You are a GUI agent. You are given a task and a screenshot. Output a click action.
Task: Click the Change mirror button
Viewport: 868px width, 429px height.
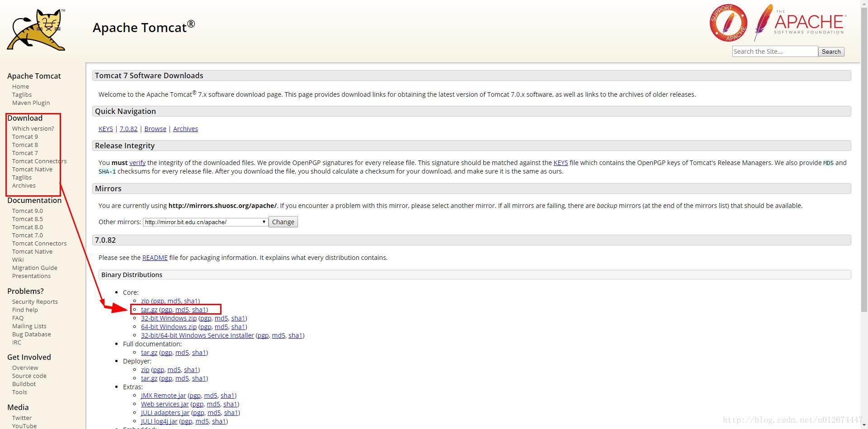pos(283,222)
